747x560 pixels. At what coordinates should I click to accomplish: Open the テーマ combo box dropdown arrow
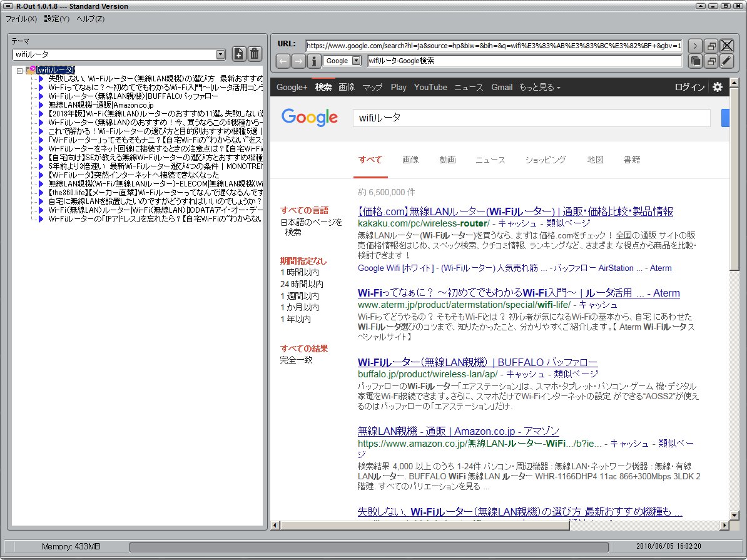tap(221, 54)
